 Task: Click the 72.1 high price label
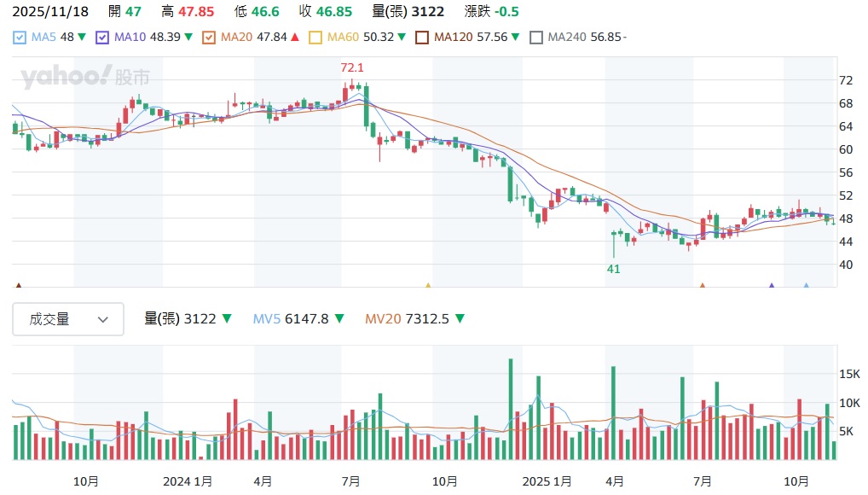pyautogui.click(x=351, y=67)
